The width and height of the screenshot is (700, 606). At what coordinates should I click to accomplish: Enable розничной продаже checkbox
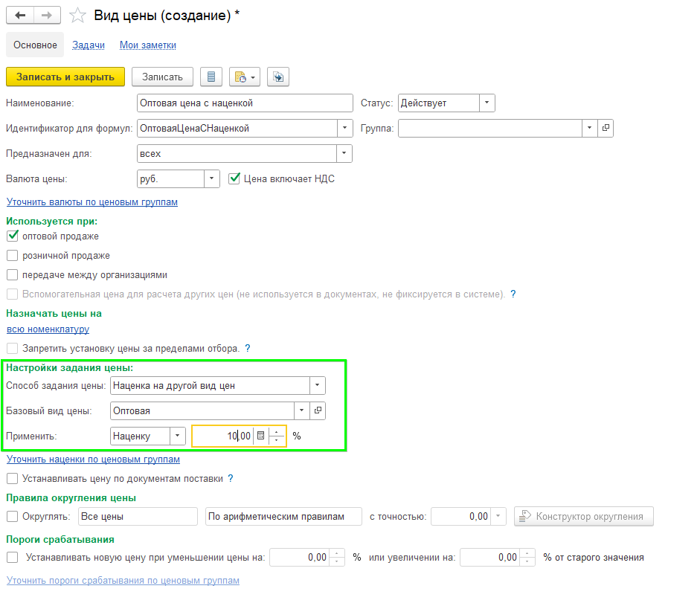point(12,255)
